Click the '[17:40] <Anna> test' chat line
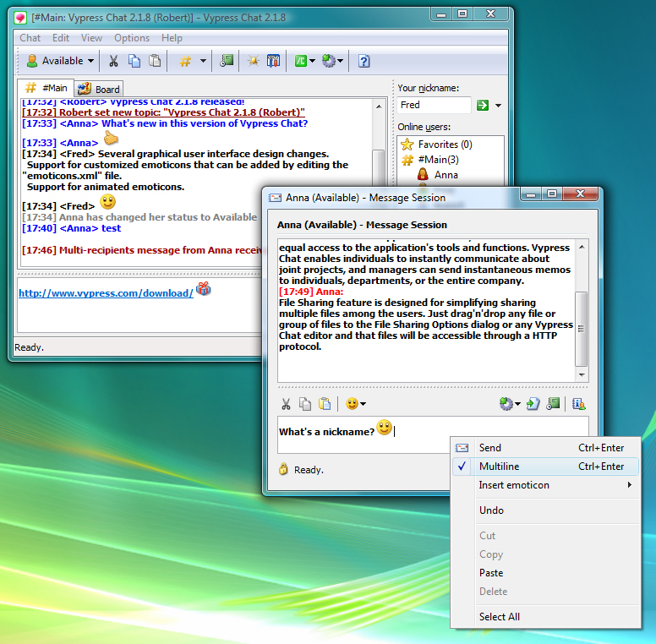The image size is (656, 644). 72,228
